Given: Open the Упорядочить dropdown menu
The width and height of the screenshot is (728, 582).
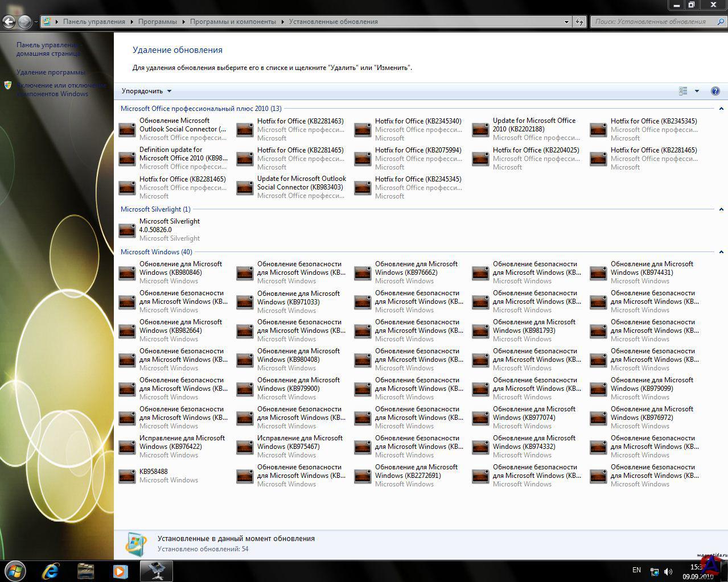Looking at the screenshot, I should (x=146, y=91).
